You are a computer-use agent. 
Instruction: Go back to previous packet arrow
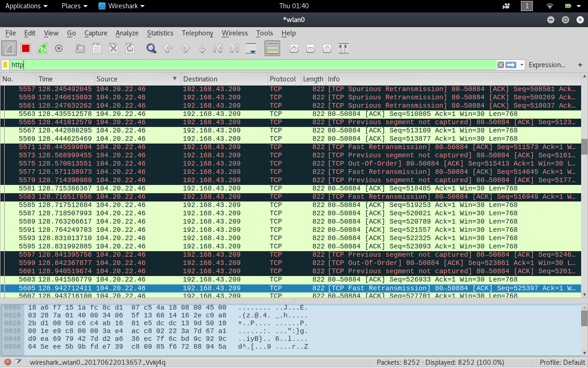tap(168, 48)
